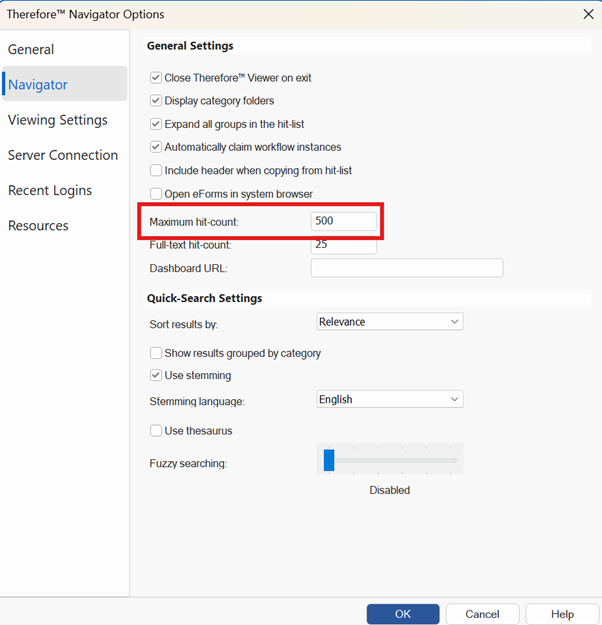This screenshot has width=602, height=625.
Task: Open Help for Navigator options
Action: (562, 614)
